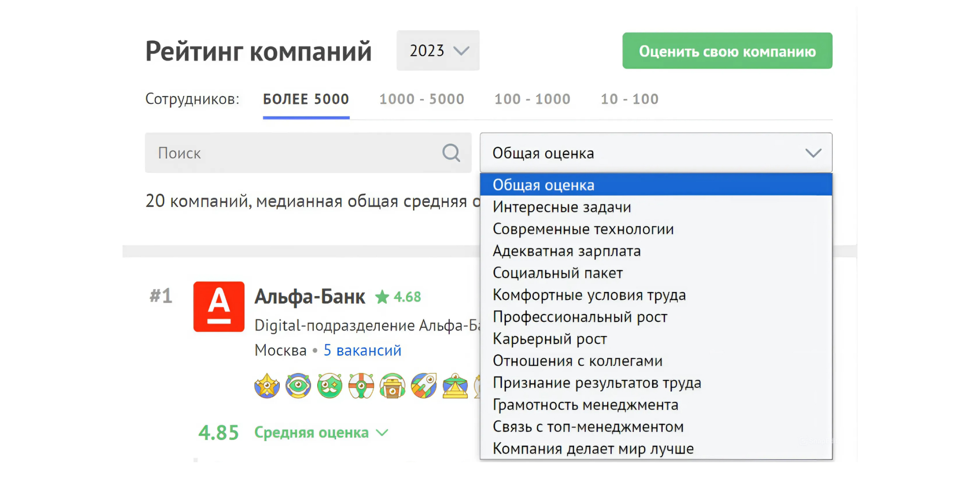This screenshot has width=980, height=490.
Task: Select Адекватная зарплата from the list
Action: 567,251
